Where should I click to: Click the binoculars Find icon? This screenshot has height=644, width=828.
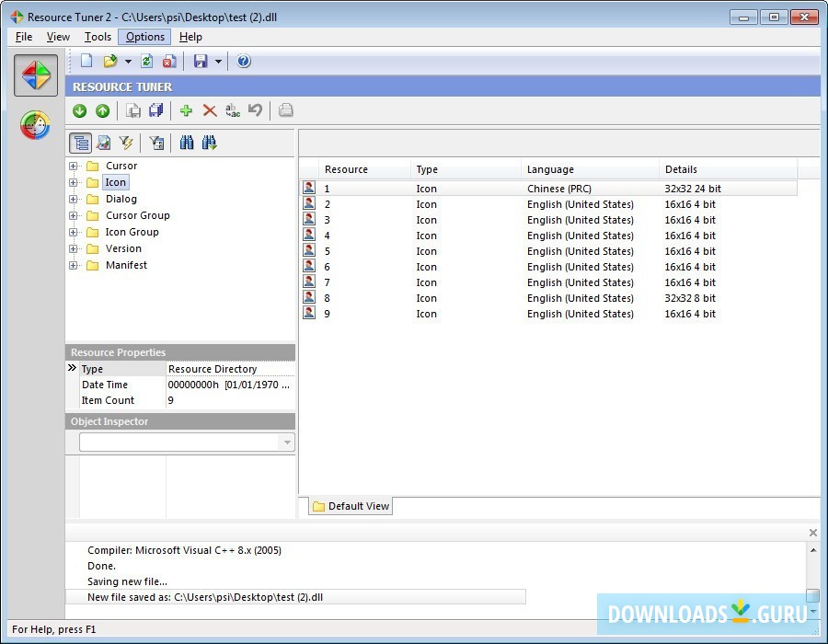pos(187,143)
